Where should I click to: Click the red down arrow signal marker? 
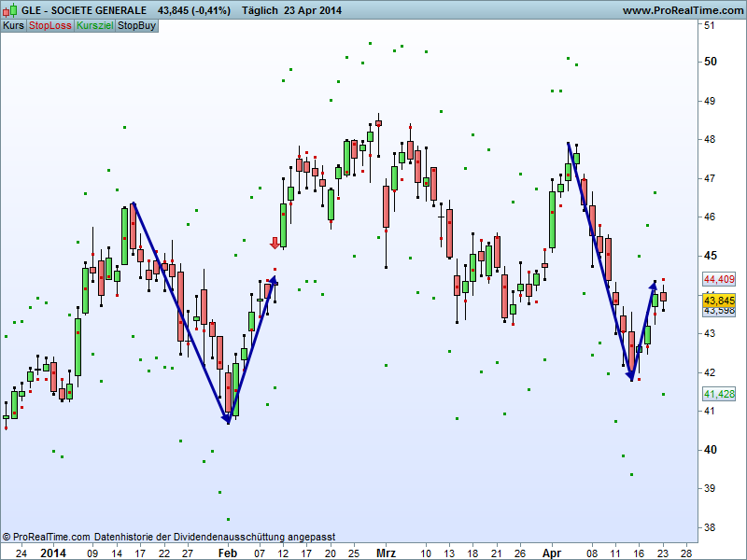click(275, 243)
